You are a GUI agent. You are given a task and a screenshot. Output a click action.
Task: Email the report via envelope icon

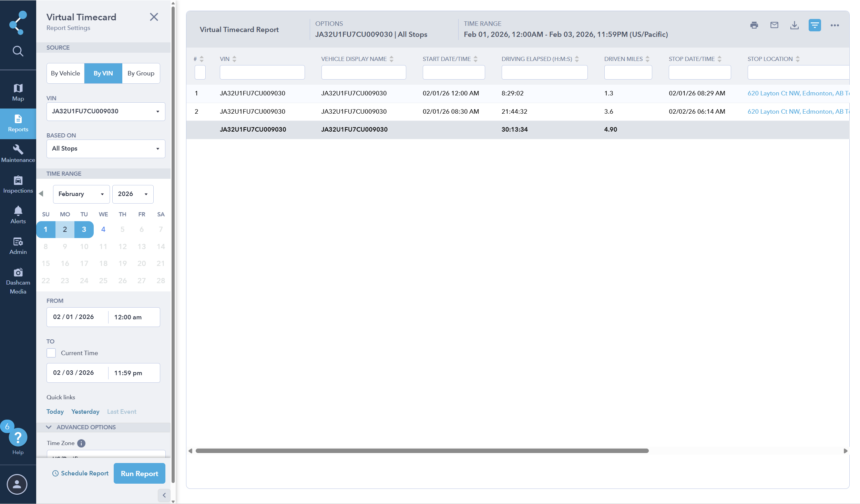coord(774,25)
